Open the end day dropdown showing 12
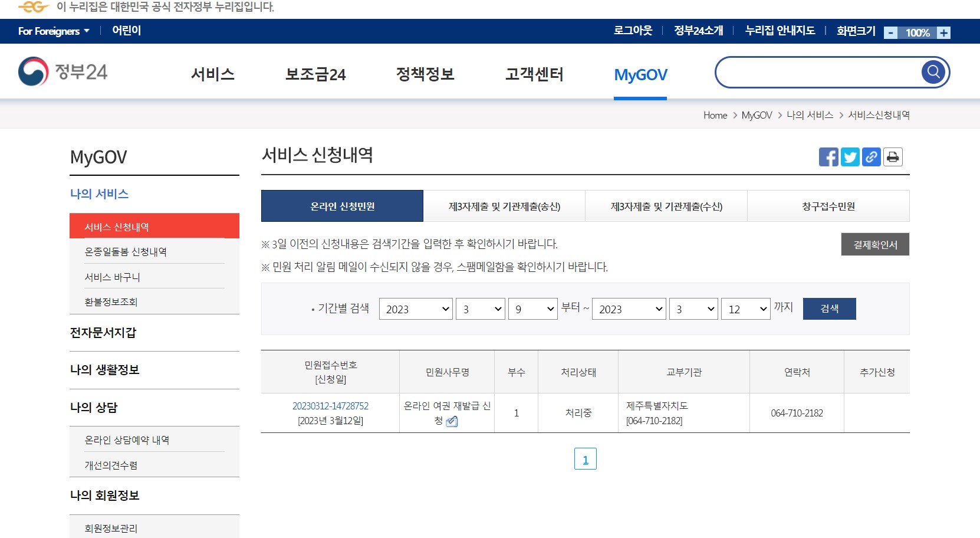The height and width of the screenshot is (538, 980). pos(745,309)
